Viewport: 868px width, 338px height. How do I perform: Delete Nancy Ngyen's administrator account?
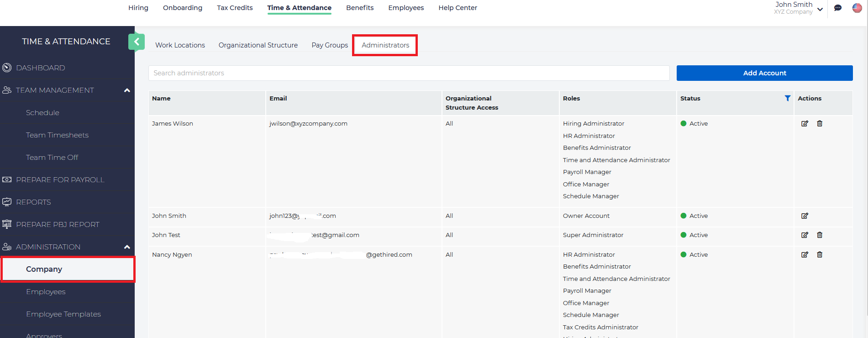[x=820, y=254]
